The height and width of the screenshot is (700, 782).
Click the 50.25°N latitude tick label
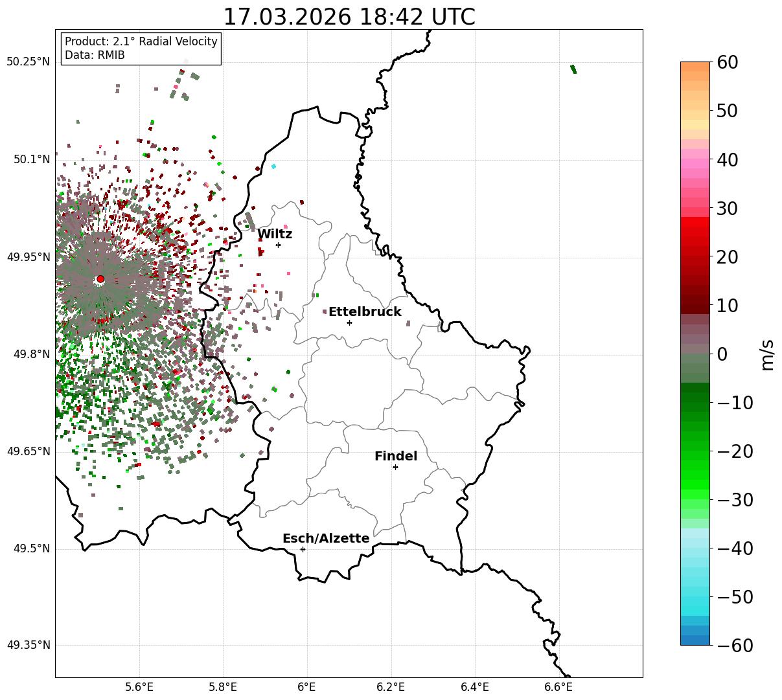(x=28, y=62)
